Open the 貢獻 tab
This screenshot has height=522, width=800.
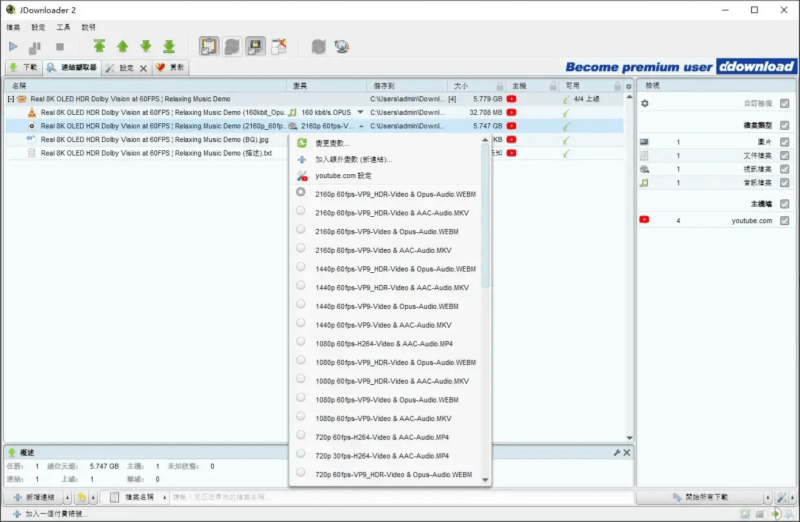[x=170, y=67]
